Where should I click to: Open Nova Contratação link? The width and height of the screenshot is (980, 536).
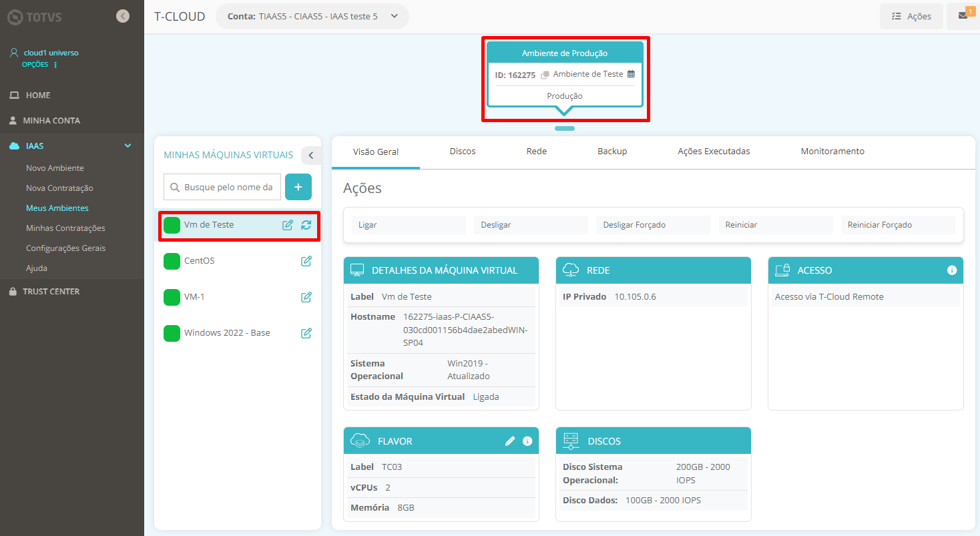59,188
